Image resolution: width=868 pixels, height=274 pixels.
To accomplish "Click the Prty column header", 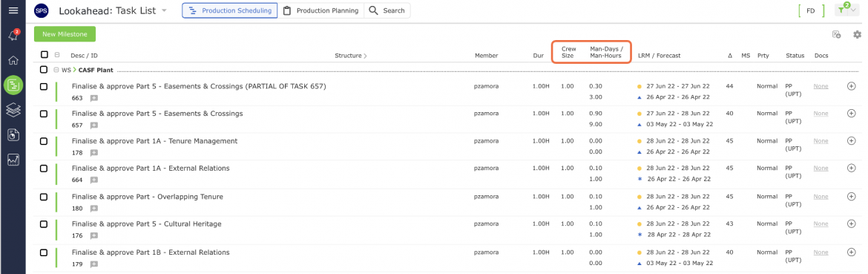I will click(x=763, y=56).
